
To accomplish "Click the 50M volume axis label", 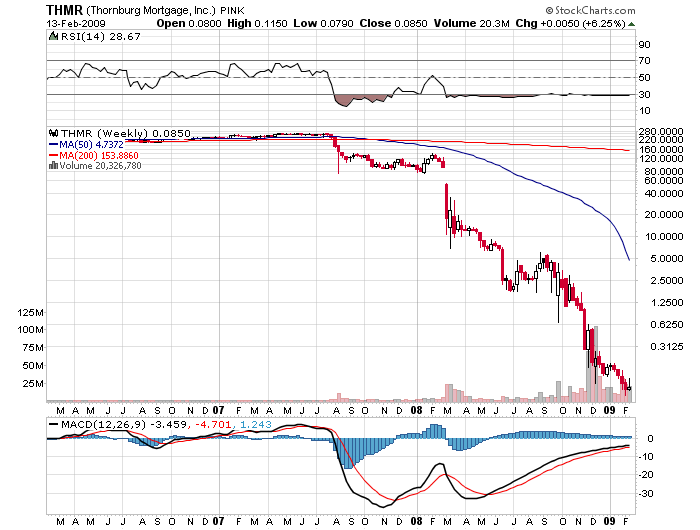I will tap(33, 366).
